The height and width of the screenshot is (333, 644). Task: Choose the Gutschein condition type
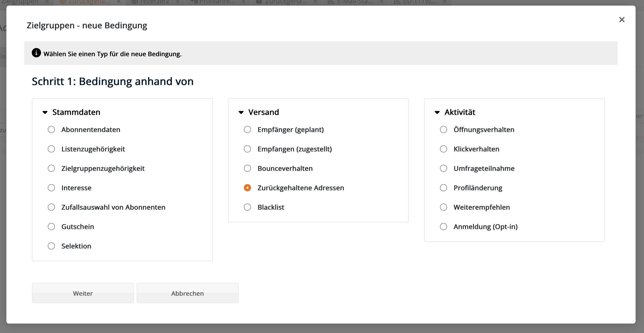coord(51,227)
